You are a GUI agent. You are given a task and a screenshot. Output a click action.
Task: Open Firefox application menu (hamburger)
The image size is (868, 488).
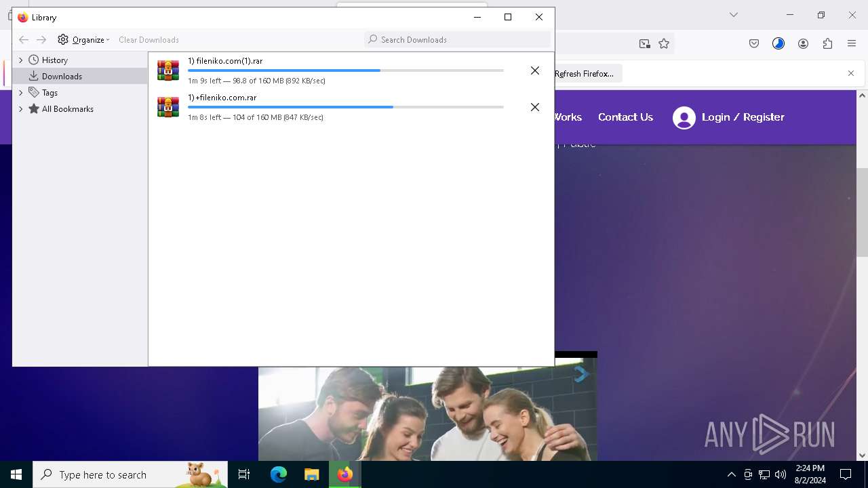[x=852, y=43]
